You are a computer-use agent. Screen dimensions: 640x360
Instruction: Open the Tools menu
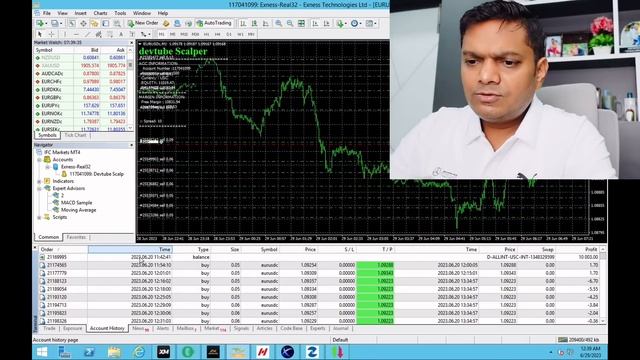coord(120,13)
